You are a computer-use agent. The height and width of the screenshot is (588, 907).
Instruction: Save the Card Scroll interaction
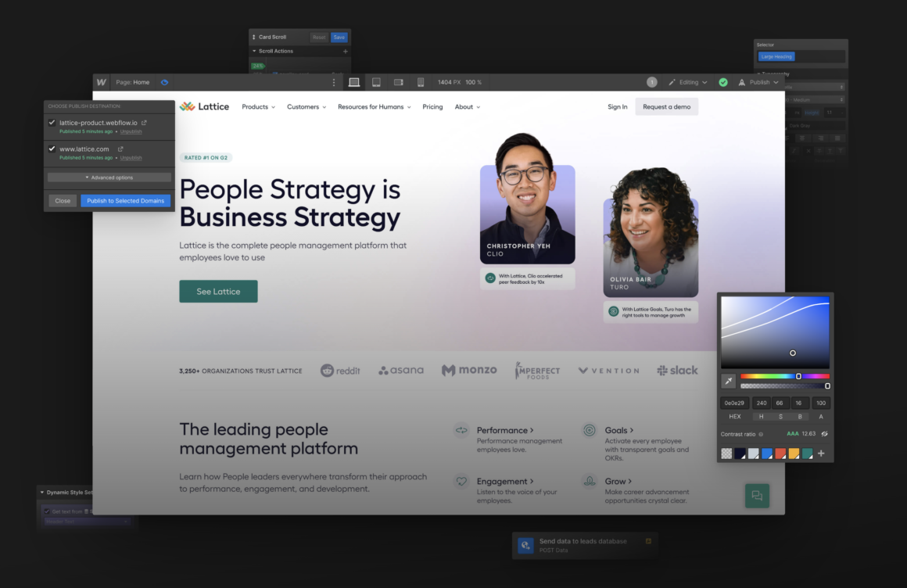(x=339, y=37)
